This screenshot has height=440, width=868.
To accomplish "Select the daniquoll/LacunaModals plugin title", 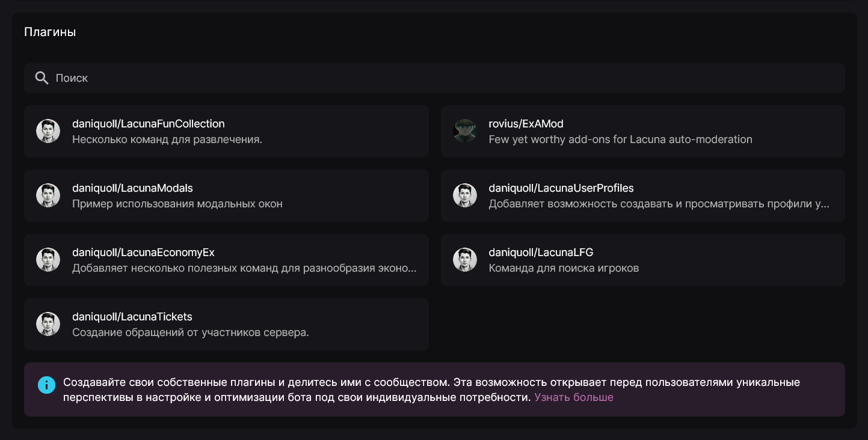I will 132,188.
